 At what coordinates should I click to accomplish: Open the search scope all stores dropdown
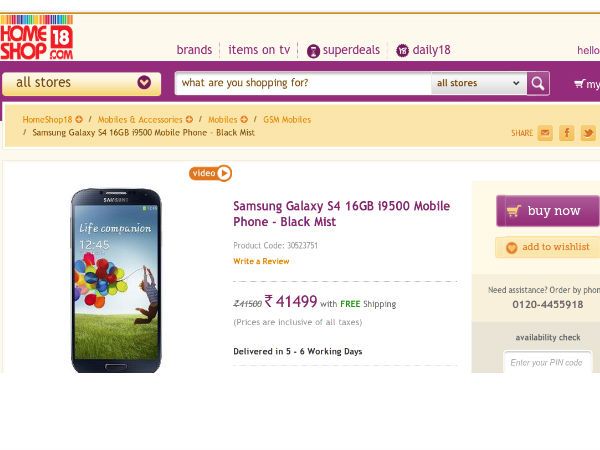point(479,83)
